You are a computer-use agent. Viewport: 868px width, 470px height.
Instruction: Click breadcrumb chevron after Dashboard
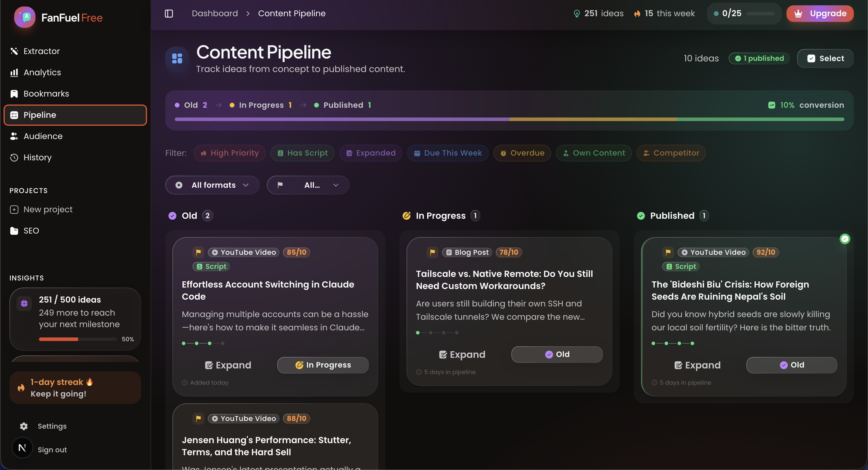click(x=248, y=14)
